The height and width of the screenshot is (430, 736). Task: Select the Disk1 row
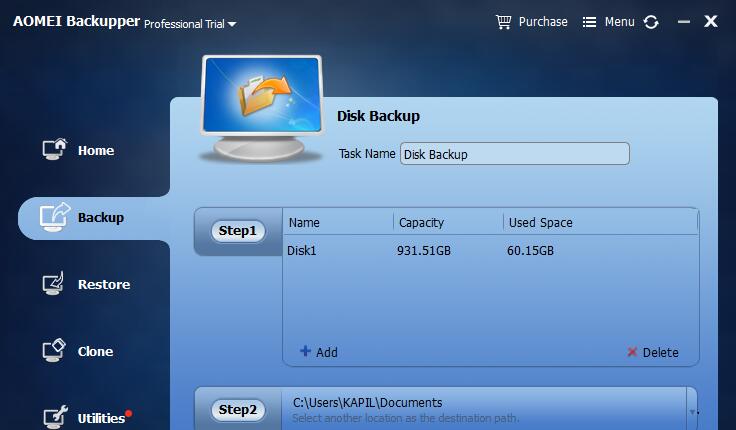490,251
